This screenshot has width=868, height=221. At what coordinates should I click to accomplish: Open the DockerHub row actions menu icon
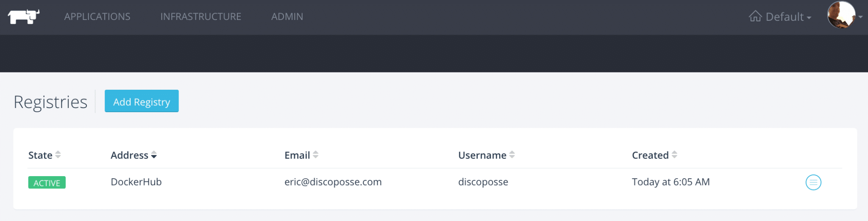[813, 182]
